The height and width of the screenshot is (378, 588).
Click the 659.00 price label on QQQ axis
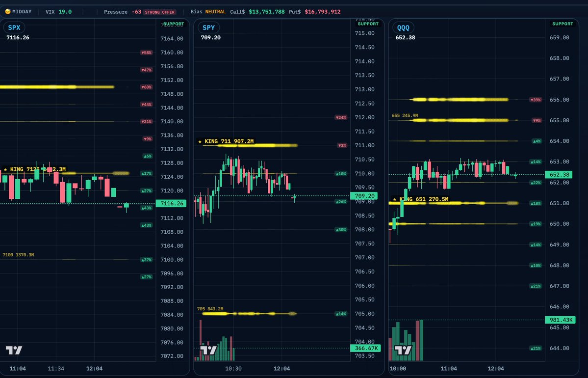click(559, 37)
